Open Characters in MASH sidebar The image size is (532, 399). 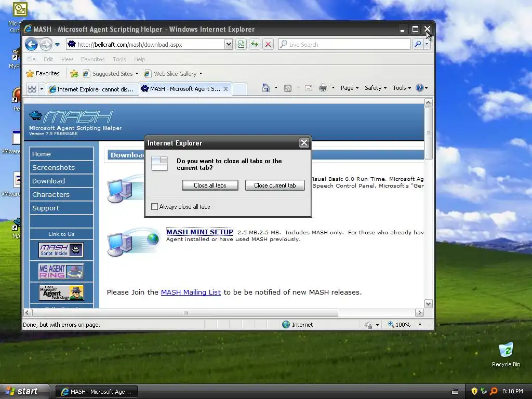pyautogui.click(x=61, y=195)
